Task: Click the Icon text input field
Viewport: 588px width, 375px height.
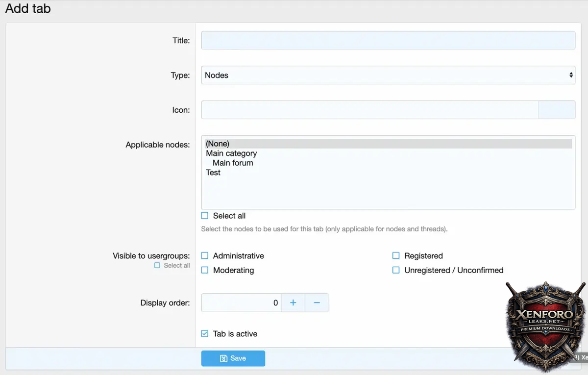Action: point(370,110)
